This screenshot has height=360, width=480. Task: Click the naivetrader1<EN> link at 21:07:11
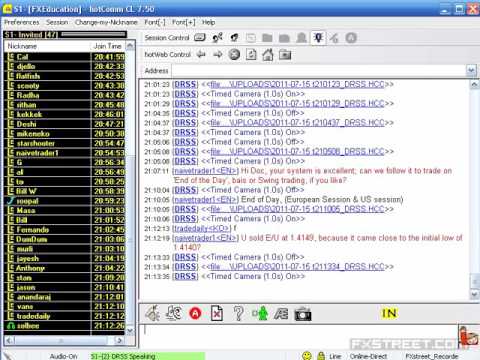click(206, 171)
